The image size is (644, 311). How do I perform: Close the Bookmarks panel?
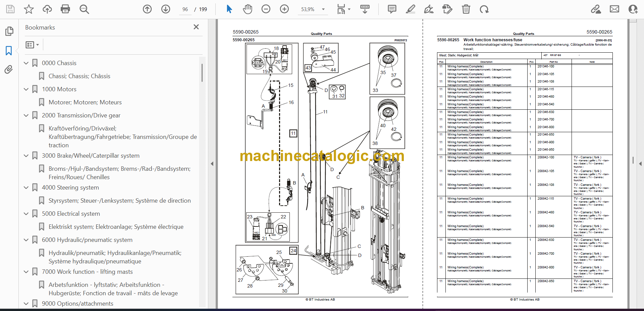[196, 27]
